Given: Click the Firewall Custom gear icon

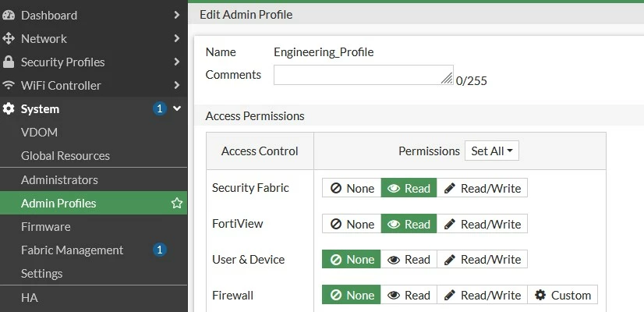Looking at the screenshot, I should [540, 295].
